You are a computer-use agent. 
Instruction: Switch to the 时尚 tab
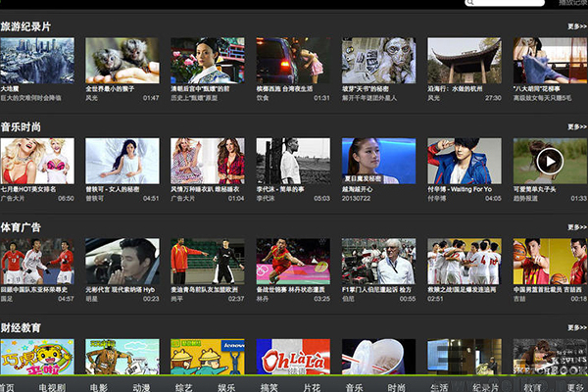click(397, 387)
